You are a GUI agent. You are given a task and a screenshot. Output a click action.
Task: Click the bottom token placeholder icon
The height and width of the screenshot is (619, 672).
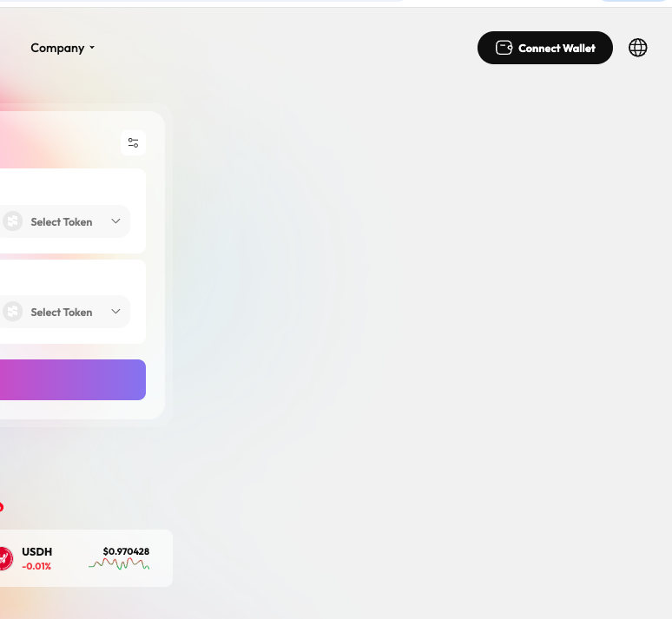tap(12, 312)
